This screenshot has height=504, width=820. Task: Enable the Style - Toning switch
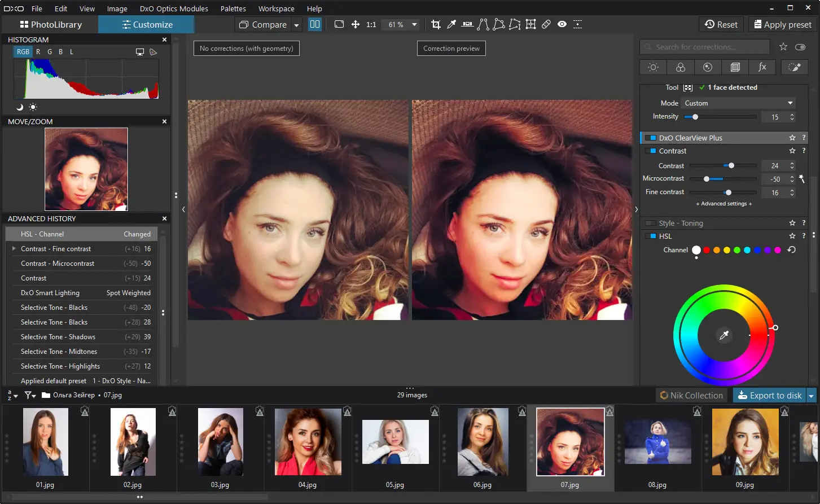click(x=650, y=223)
